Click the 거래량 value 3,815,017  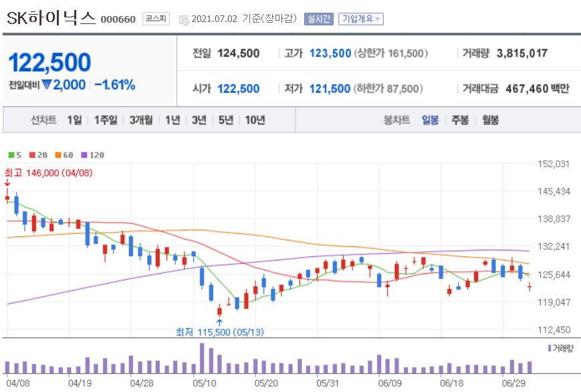[x=522, y=53]
